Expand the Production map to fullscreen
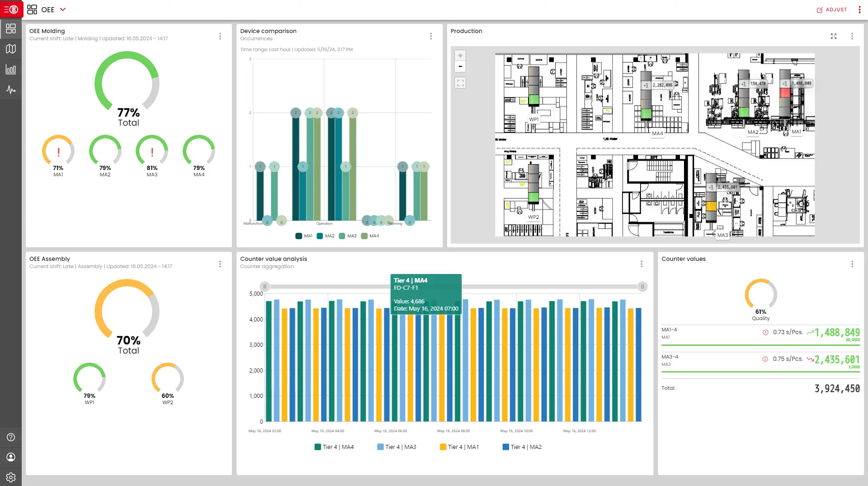The height and width of the screenshot is (486, 868). point(834,36)
